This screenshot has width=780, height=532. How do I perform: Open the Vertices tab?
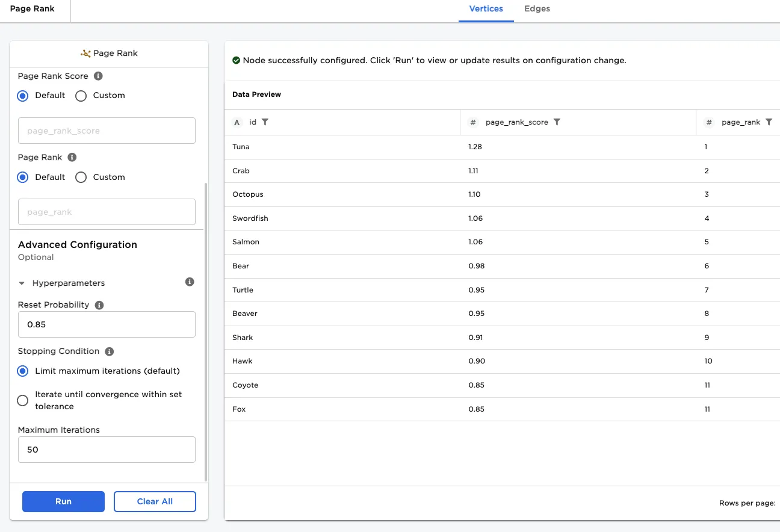486,9
